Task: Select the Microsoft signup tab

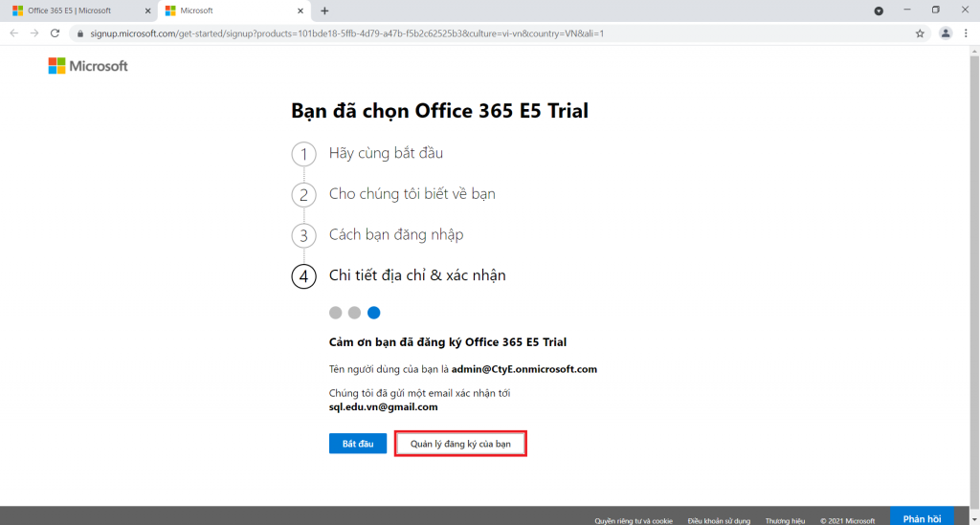Action: 234,11
